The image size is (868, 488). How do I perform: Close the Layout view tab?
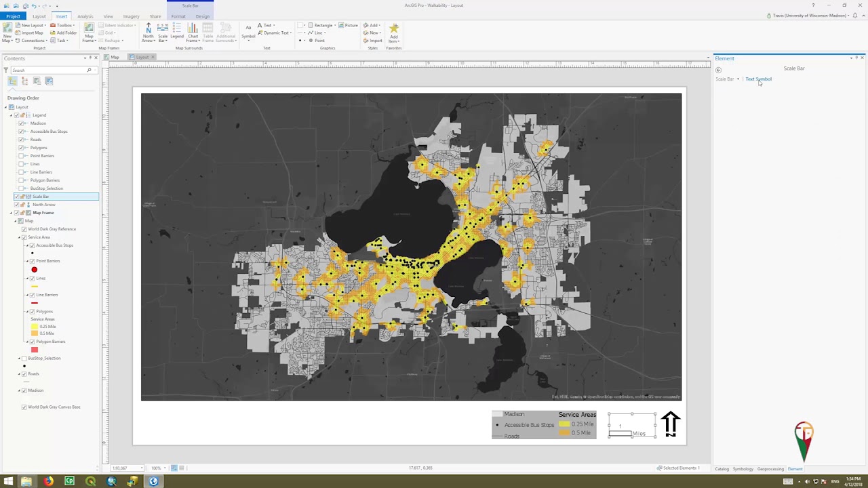pyautogui.click(x=153, y=57)
